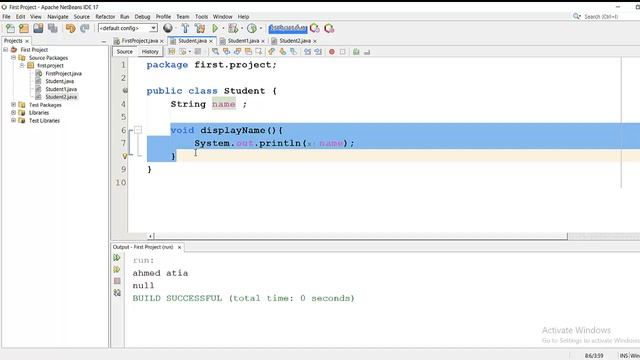Click the Save All toolbar icon
Image resolution: width=640 pixels, height=360 pixels.
pyautogui.click(x=53, y=28)
